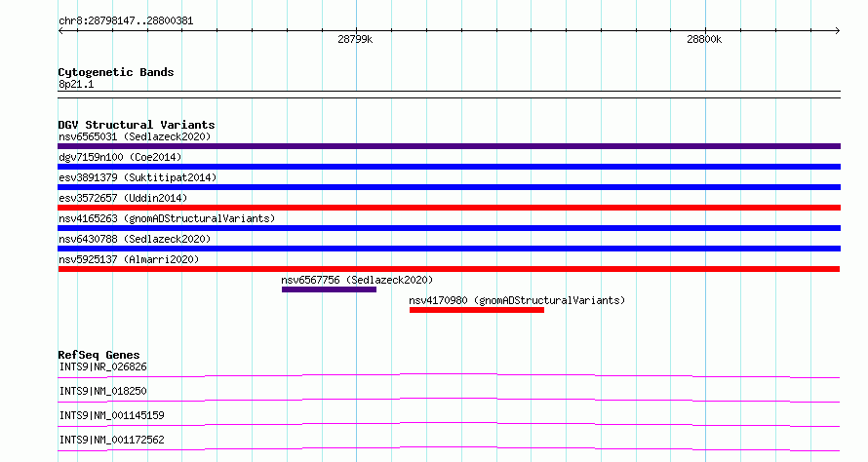Viewport: 868px width, 462px height.
Task: Click the INTS9|NM_001145159 transcript label
Action: (111, 415)
